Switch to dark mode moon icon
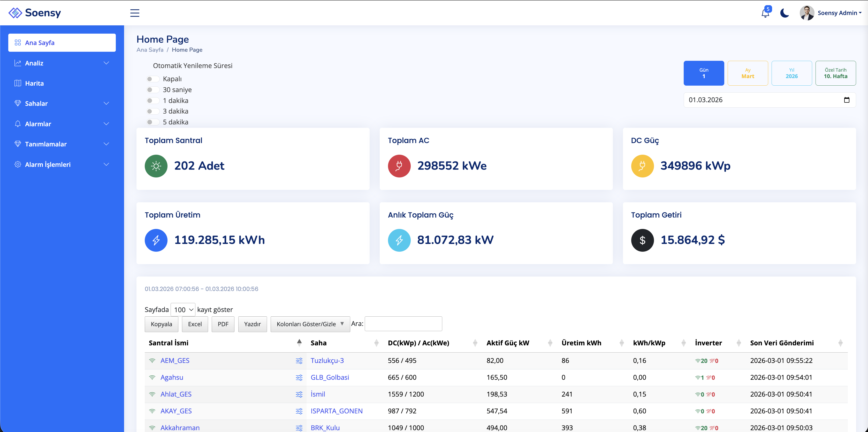Image resolution: width=868 pixels, height=432 pixels. pos(785,13)
